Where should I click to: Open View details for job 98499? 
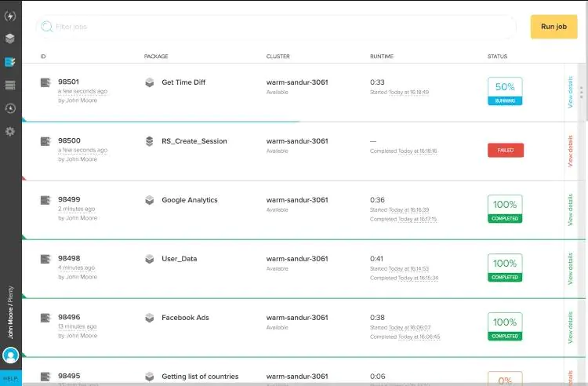coord(571,210)
